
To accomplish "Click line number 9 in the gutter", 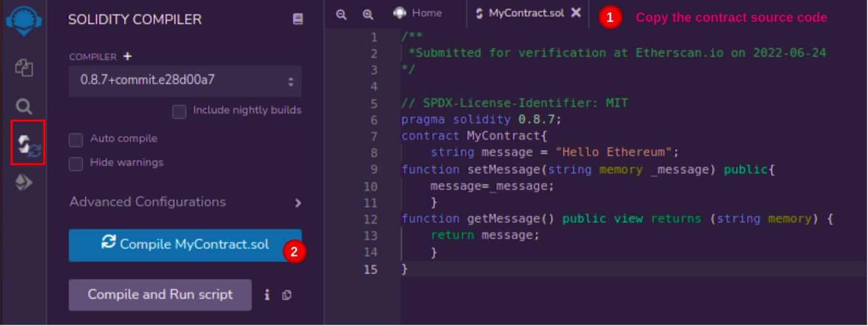I will tap(374, 169).
